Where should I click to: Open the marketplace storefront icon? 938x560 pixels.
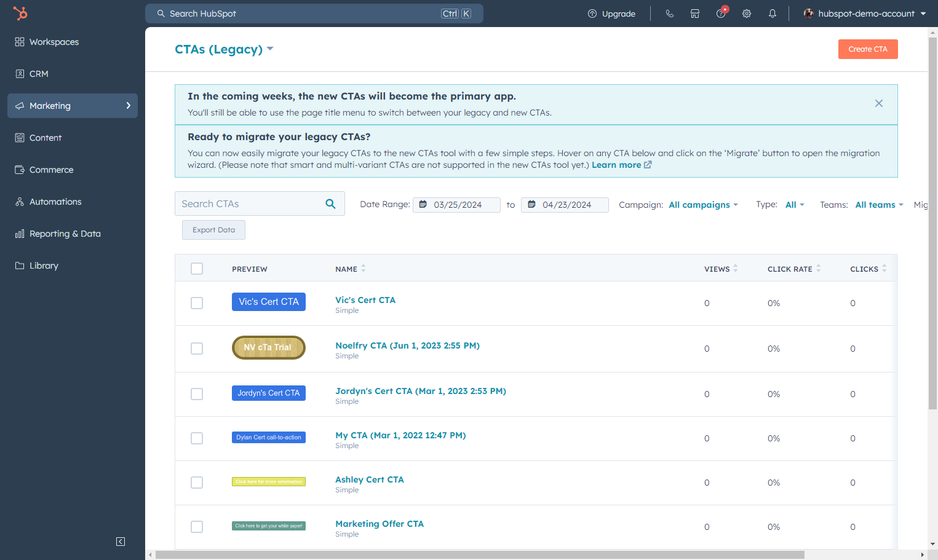(x=695, y=14)
